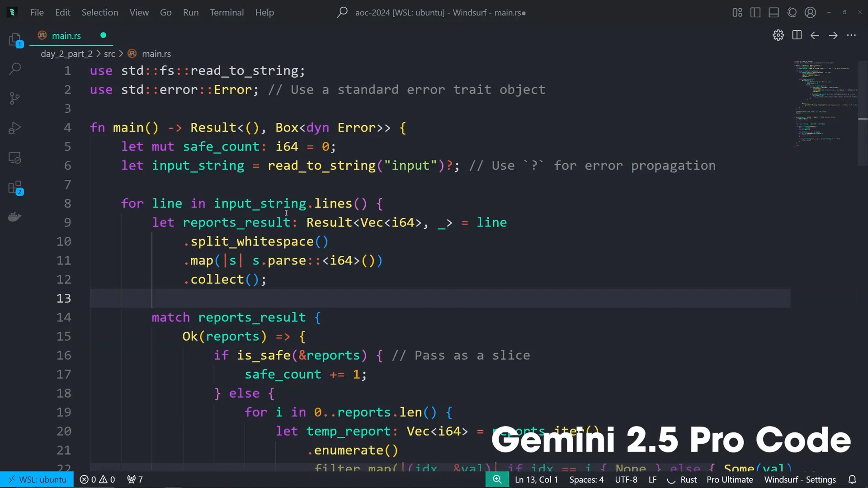This screenshot has height=488, width=868.
Task: Open Source Control view icon
Action: pyautogui.click(x=15, y=98)
